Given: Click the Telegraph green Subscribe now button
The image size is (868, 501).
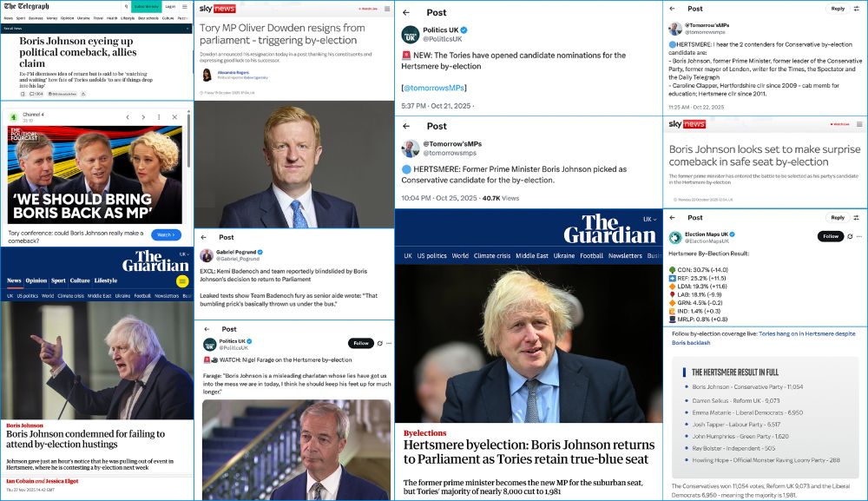Looking at the screenshot, I should click(146, 7).
